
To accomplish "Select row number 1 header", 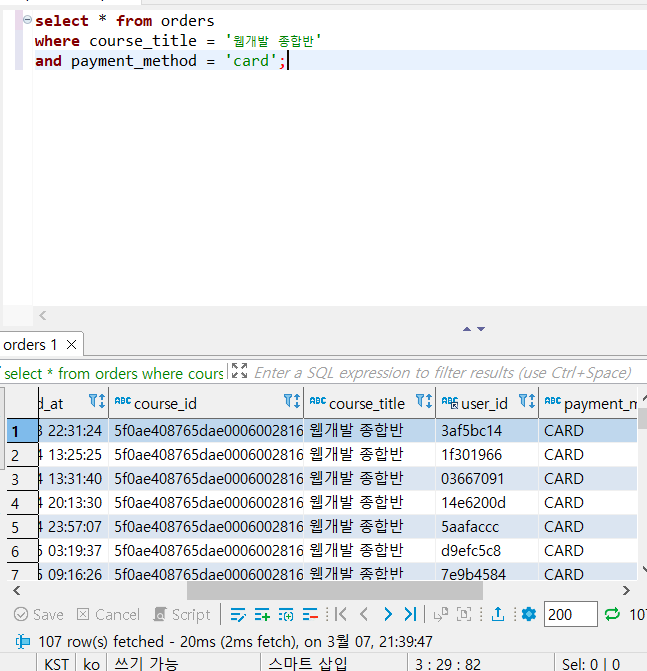I will pyautogui.click(x=22, y=431).
